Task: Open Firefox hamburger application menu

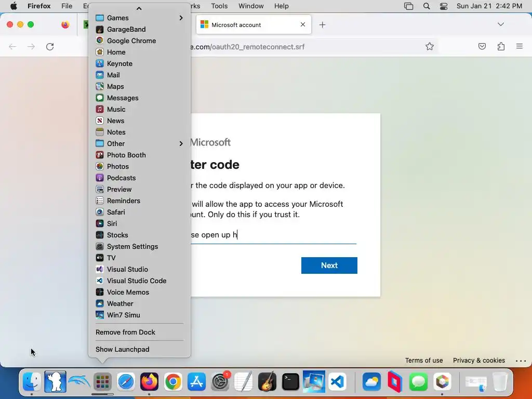Action: tap(520, 46)
